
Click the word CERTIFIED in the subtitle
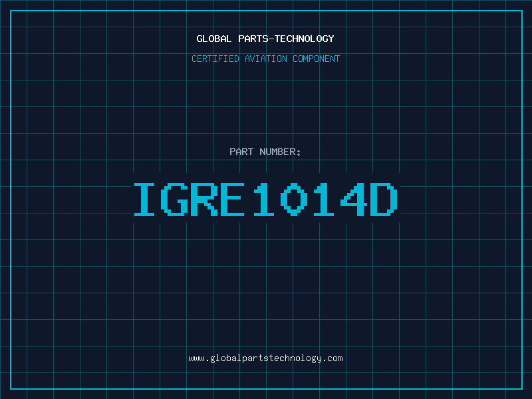(216, 59)
